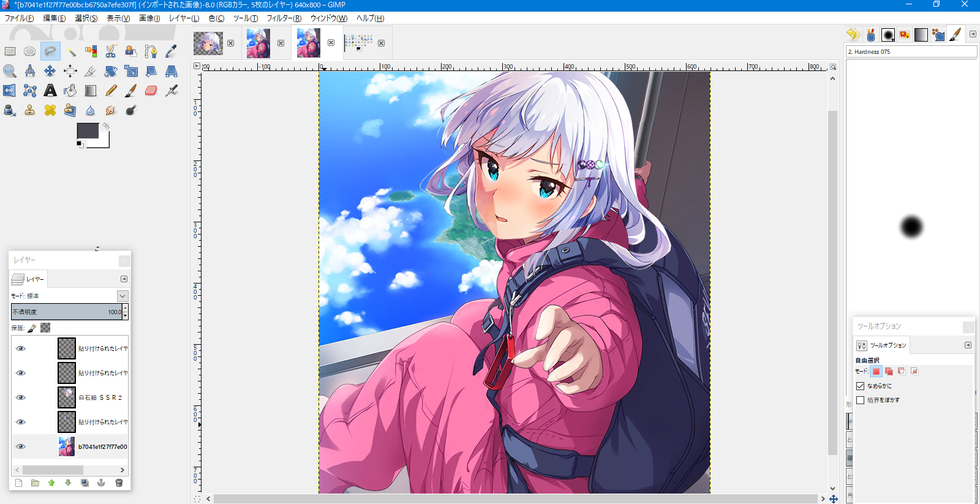Select the Select by Color tool
This screenshot has width=980, height=504.
[91, 51]
